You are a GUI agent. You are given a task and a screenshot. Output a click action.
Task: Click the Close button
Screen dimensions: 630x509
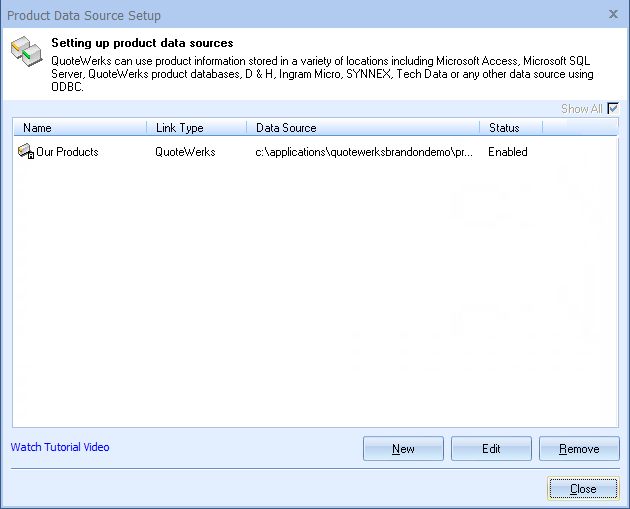tap(583, 489)
